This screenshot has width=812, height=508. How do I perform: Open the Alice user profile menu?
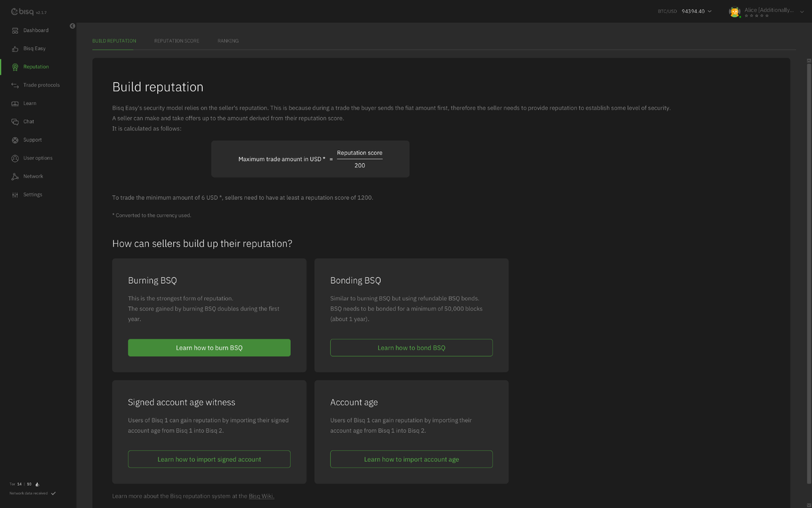coord(767,12)
